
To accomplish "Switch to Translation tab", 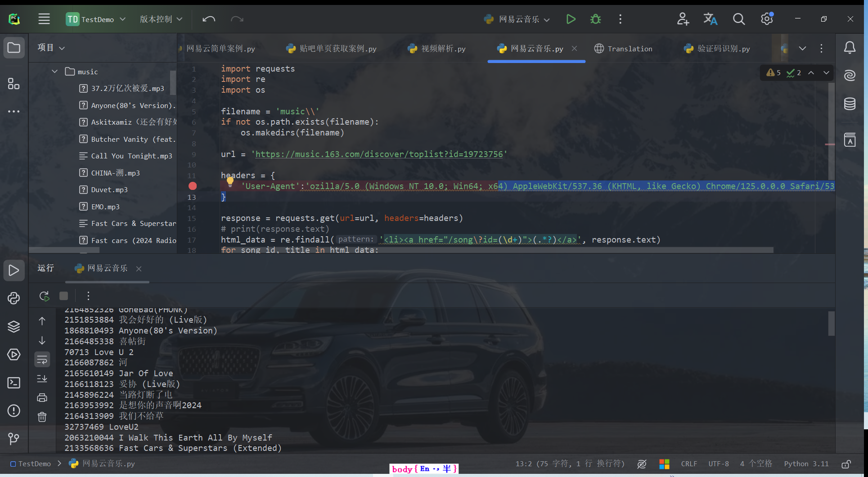I will click(623, 49).
